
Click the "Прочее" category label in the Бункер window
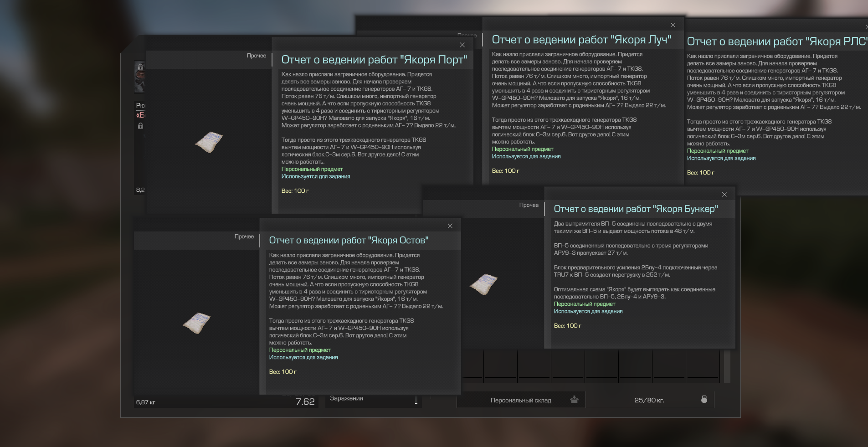[x=529, y=205]
